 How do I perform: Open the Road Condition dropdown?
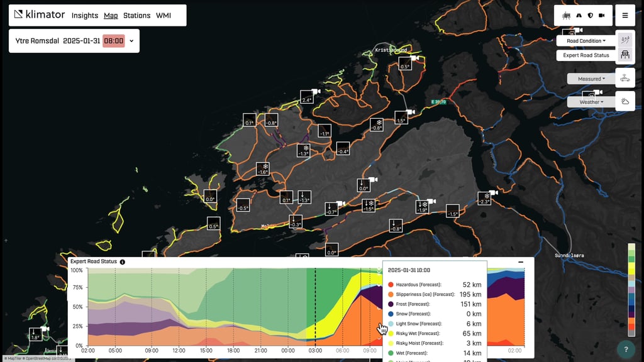tap(586, 40)
